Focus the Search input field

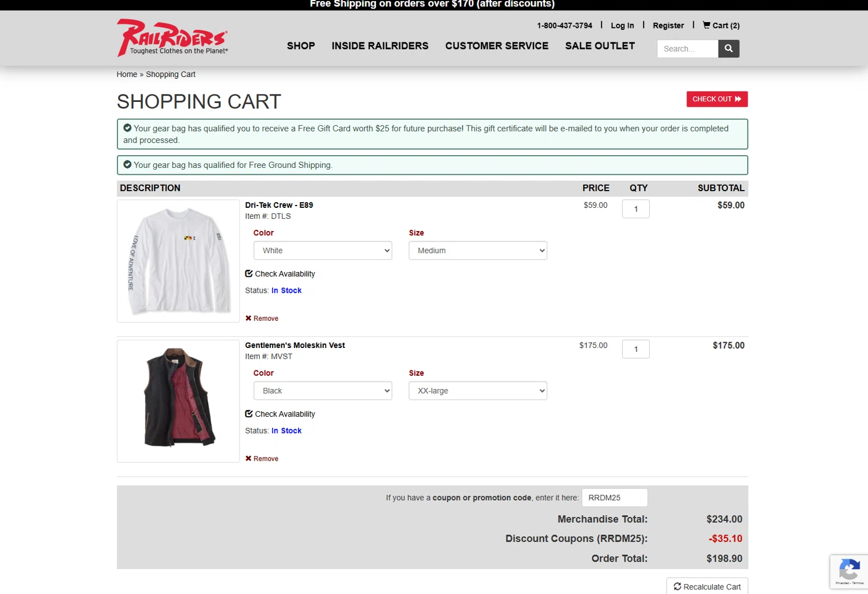(687, 49)
